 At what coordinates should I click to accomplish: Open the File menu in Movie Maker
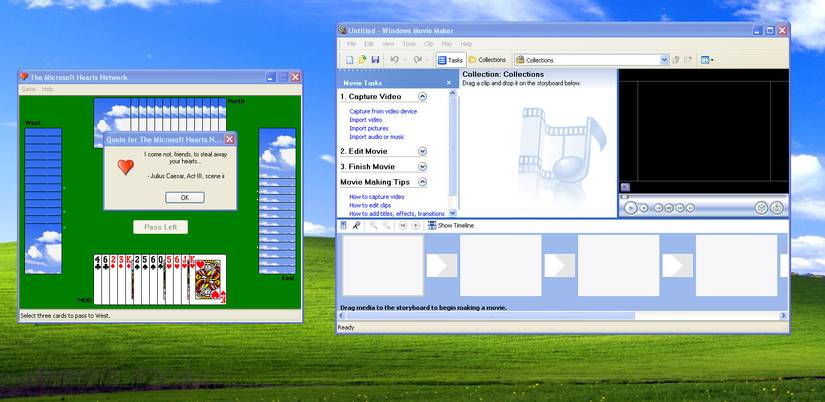pyautogui.click(x=351, y=44)
